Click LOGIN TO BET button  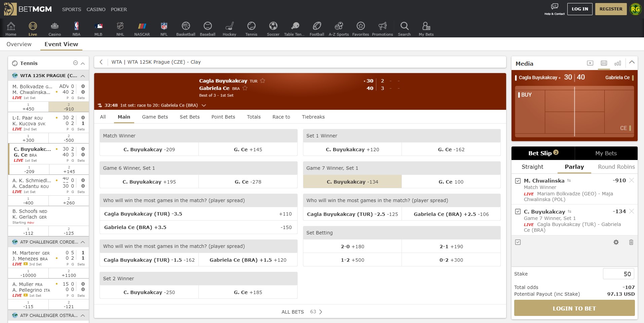[574, 308]
